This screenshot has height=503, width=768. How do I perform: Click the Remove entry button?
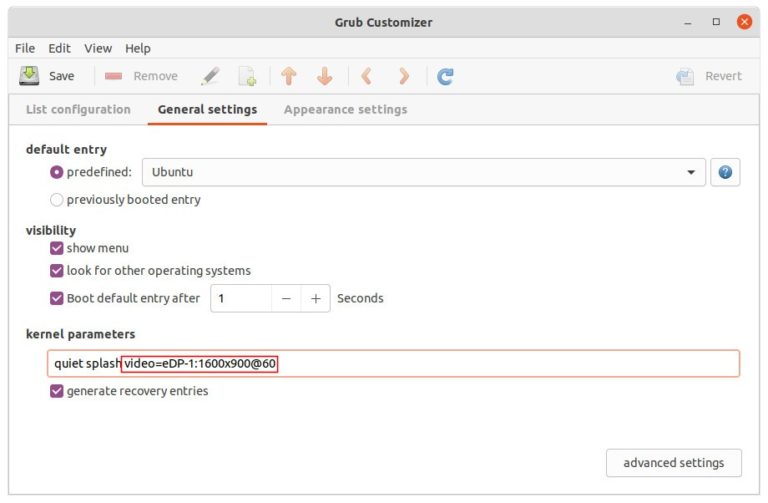pyautogui.click(x=141, y=76)
